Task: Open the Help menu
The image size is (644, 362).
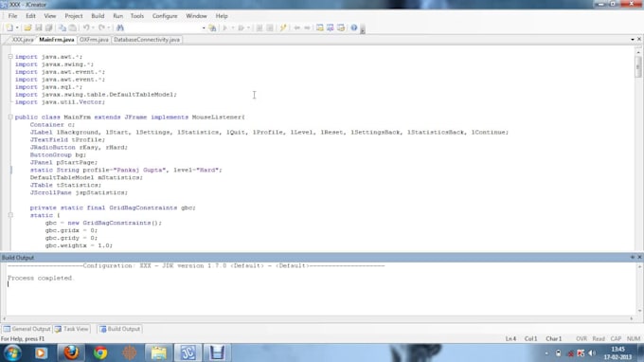Action: (222, 16)
